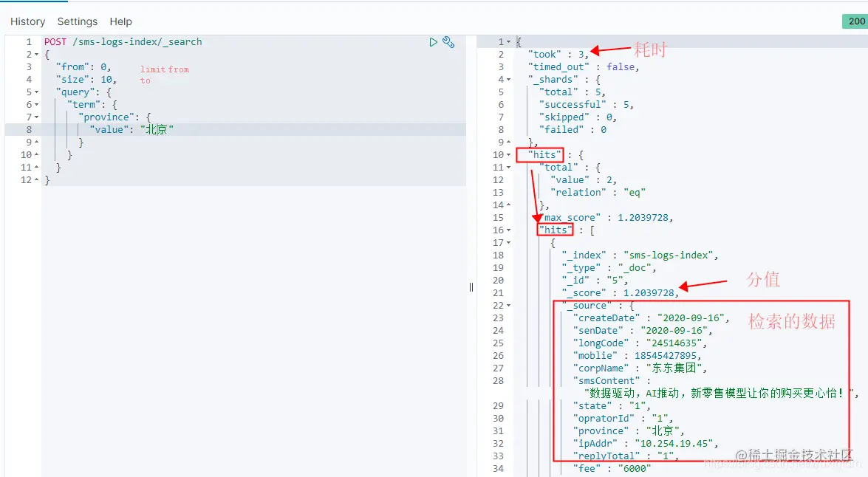
Task: Click the response total value 2 line
Action: (x=584, y=180)
